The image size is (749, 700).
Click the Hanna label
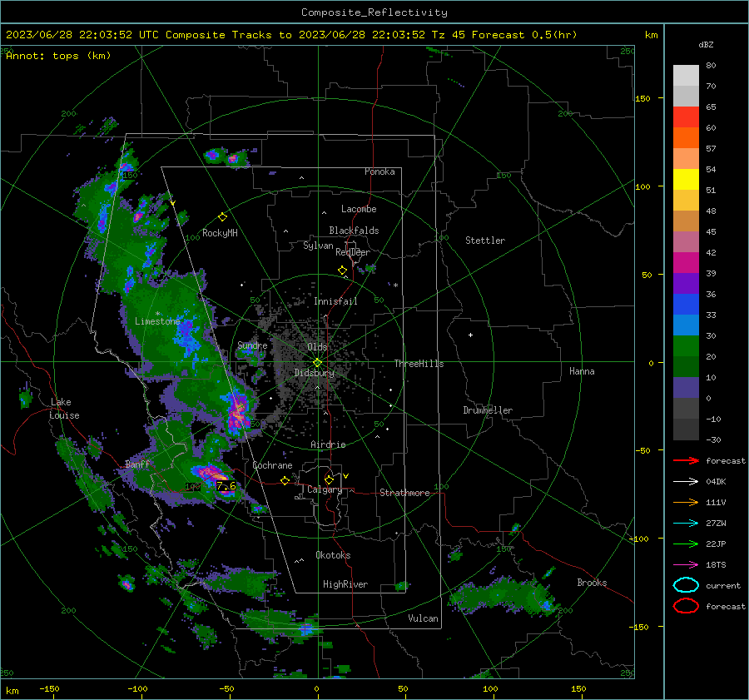[x=582, y=371]
